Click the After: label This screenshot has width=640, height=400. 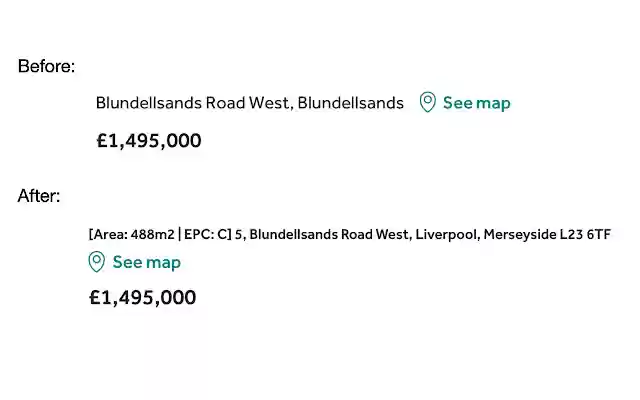pos(39,196)
